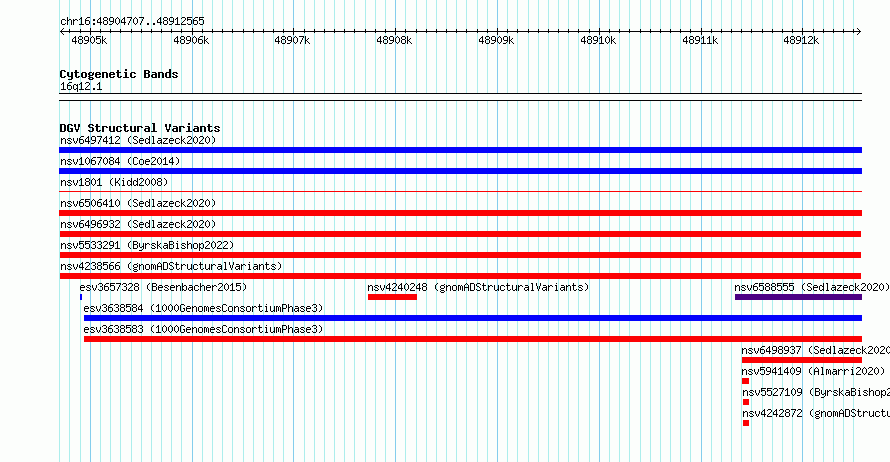Click the DGV Structural Variants track title

(x=140, y=128)
